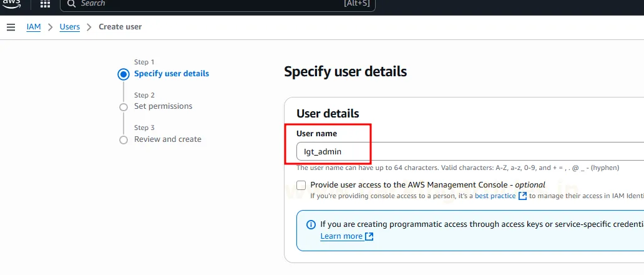Select the Step 2 circle indicator
This screenshot has width=644, height=275.
pos(124,107)
